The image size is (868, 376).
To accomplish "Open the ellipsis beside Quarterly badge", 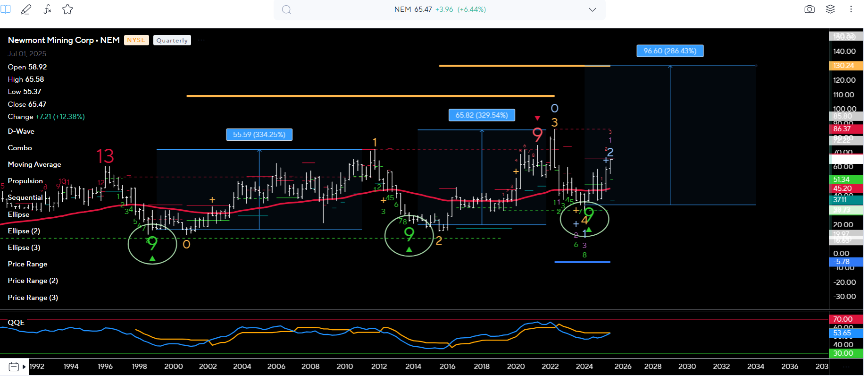I will pyautogui.click(x=201, y=41).
